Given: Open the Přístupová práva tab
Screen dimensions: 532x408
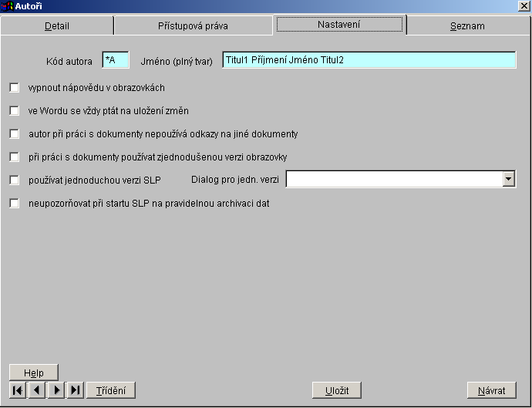Looking at the screenshot, I should pyautogui.click(x=193, y=26).
